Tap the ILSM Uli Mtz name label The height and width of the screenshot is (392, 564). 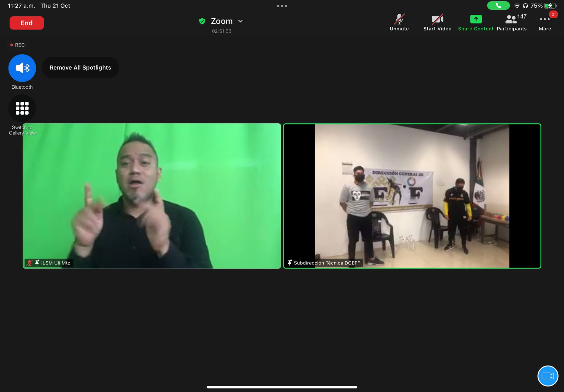point(56,263)
